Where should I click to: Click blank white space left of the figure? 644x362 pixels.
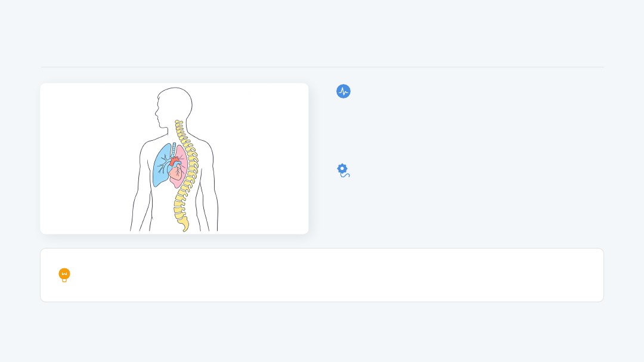83,158
